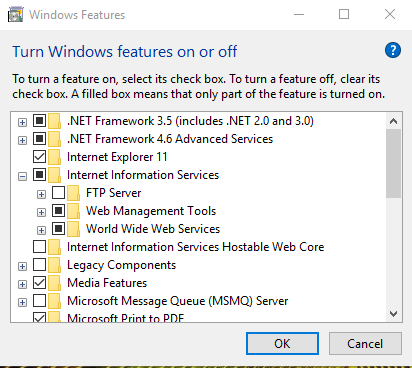Image resolution: width=412 pixels, height=368 pixels.
Task: Select the Internet Explorer 11 label
Action: [117, 157]
